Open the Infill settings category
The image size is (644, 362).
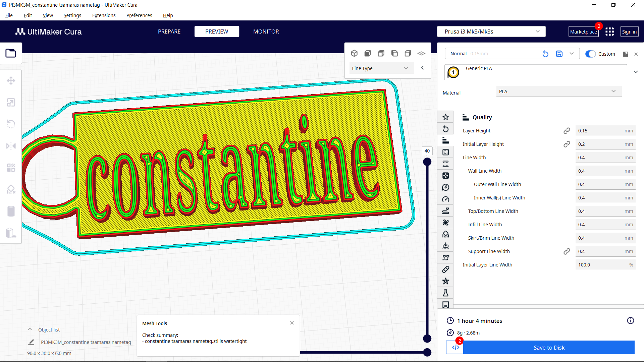click(445, 175)
